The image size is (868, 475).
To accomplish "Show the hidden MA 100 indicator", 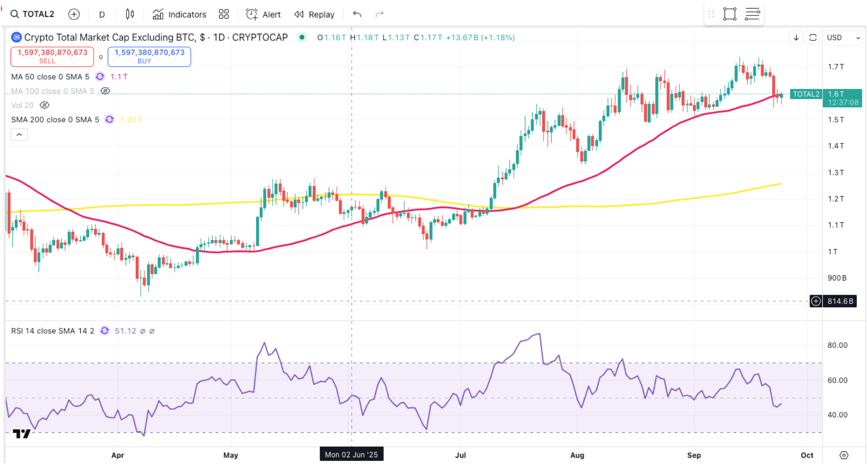I will 105,91.
